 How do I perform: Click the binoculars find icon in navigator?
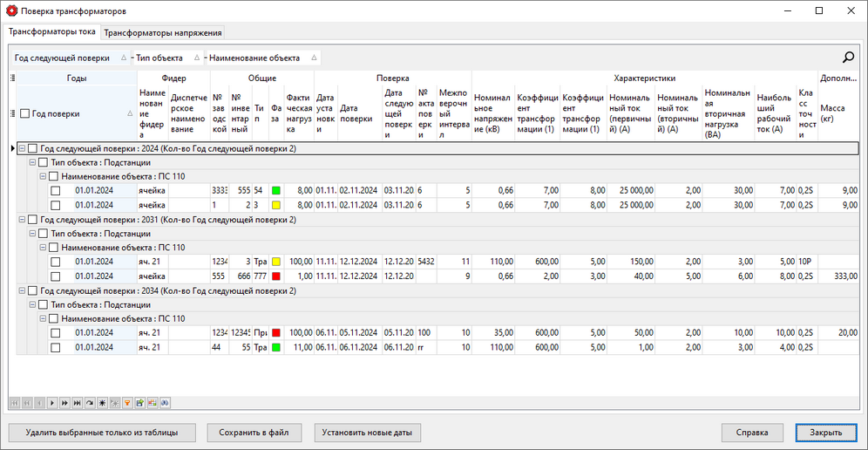click(x=165, y=403)
